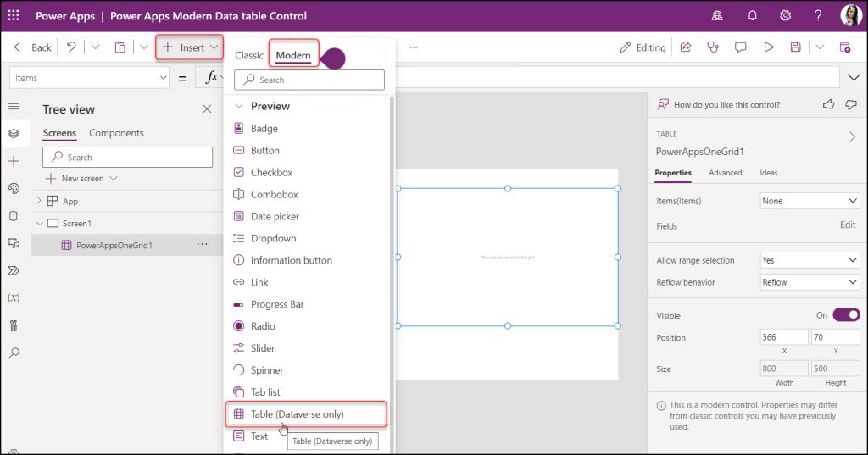
Task: Open the Theme palette icon in left rail
Action: click(x=14, y=188)
